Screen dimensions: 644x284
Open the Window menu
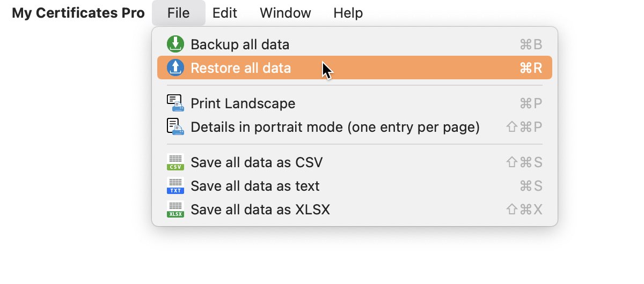click(286, 13)
